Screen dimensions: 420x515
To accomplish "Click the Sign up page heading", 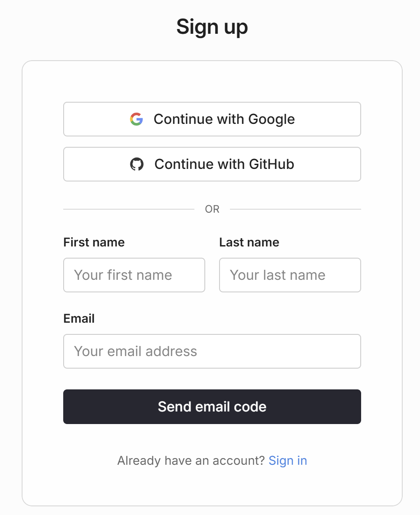I will [x=212, y=27].
